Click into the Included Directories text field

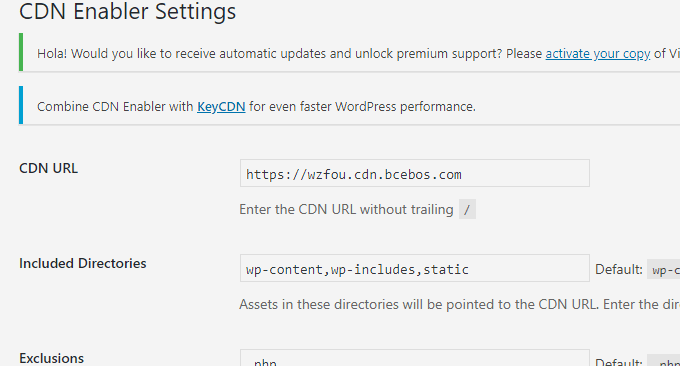[x=415, y=268]
